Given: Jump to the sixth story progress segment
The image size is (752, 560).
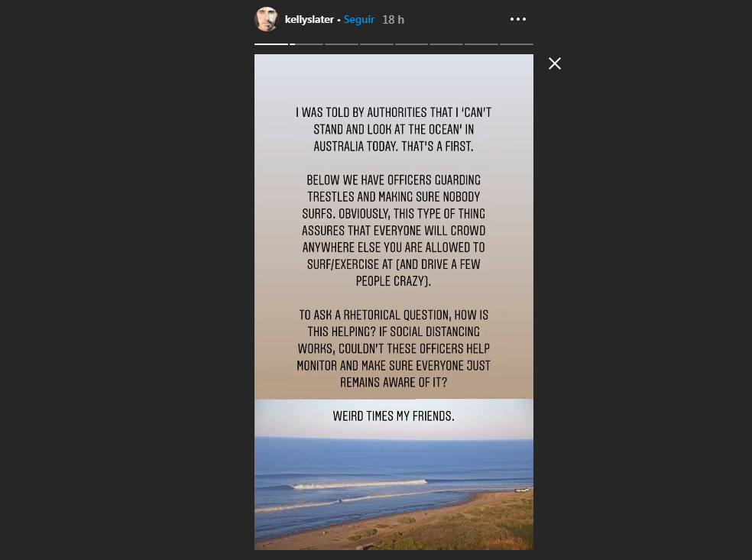Looking at the screenshot, I should tap(446, 44).
